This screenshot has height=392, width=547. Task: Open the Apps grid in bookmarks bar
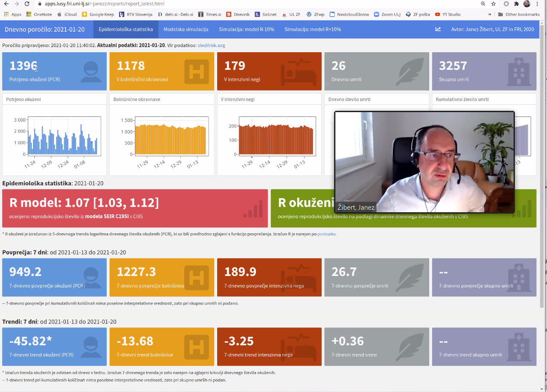[12, 14]
